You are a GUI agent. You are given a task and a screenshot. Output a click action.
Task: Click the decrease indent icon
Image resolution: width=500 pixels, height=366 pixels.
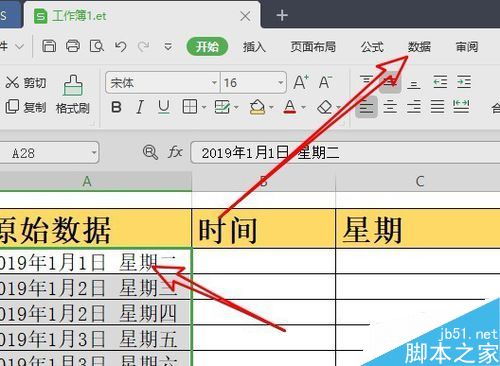point(440,82)
